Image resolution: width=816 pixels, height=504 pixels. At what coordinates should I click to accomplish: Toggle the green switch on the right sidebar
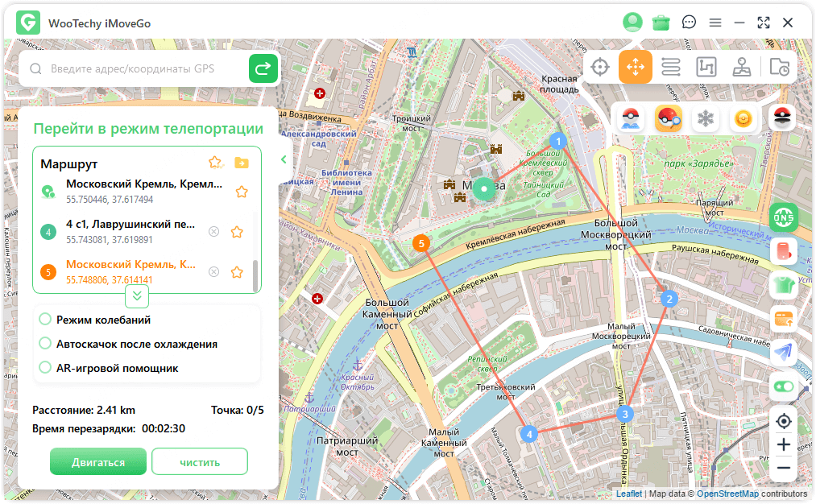pyautogui.click(x=783, y=386)
